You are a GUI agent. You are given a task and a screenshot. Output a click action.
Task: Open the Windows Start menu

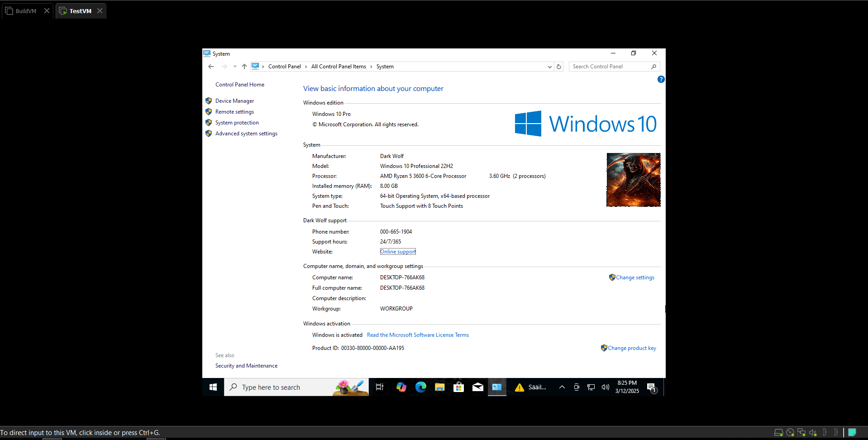pyautogui.click(x=213, y=387)
